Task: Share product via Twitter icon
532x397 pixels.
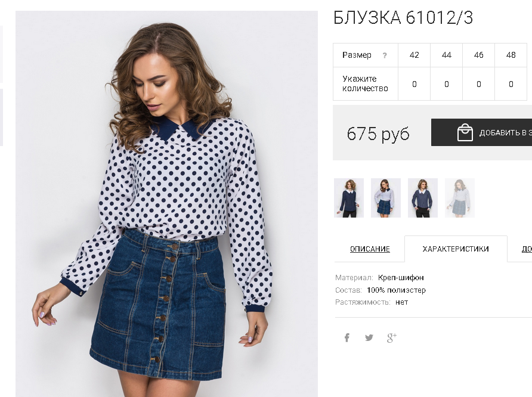Action: pyautogui.click(x=369, y=337)
